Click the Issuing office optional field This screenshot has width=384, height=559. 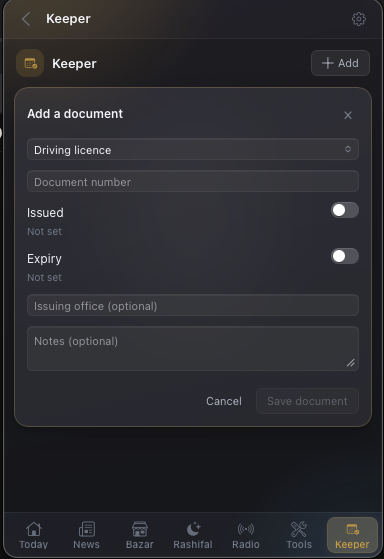(193, 306)
